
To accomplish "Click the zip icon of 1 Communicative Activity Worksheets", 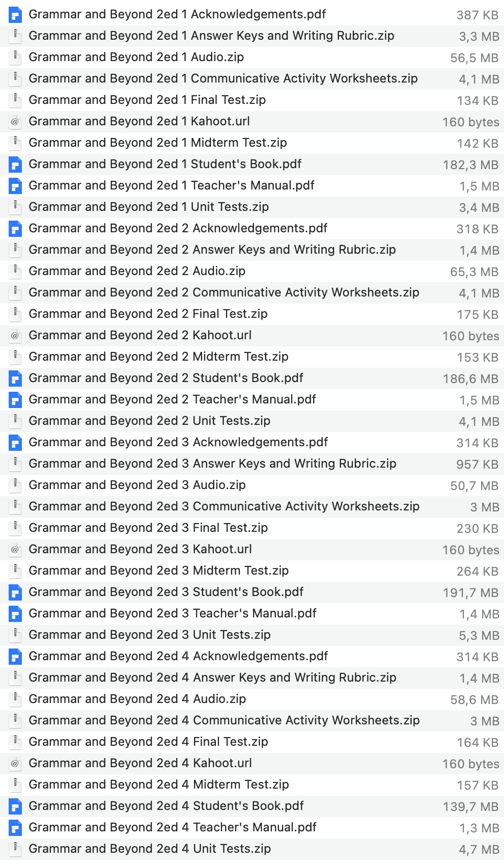I will [15, 79].
